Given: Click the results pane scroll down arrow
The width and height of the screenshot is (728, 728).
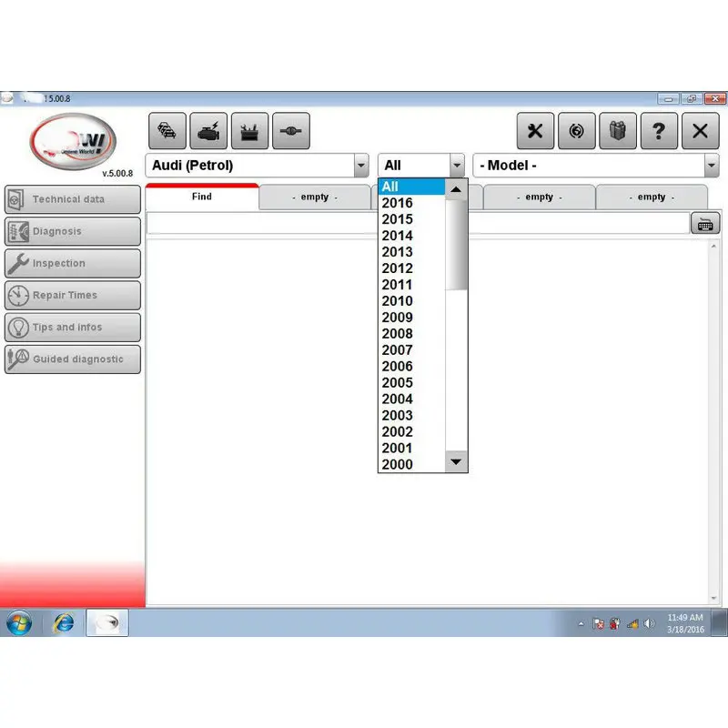Looking at the screenshot, I should point(713,599).
